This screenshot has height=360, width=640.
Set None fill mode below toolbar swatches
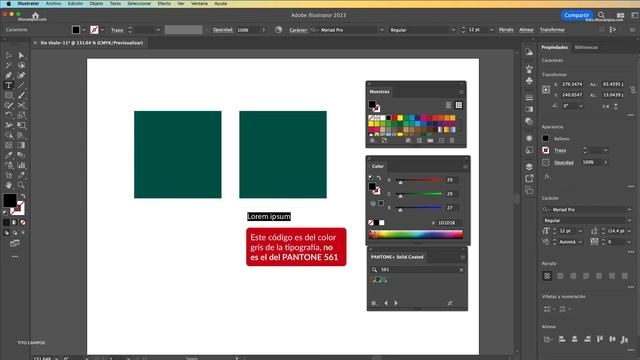[23, 222]
